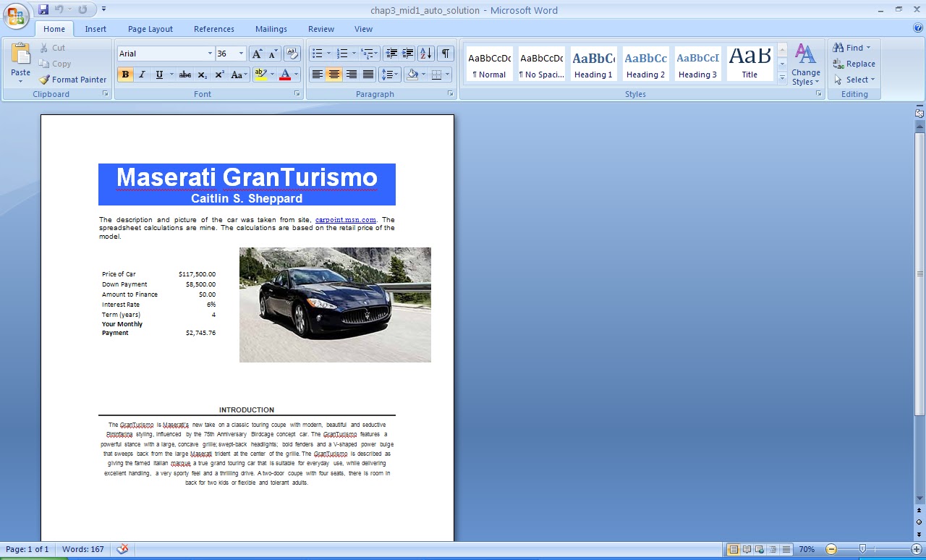Open the Office Button menu
Screen dimensions: 926x560
pos(16,15)
